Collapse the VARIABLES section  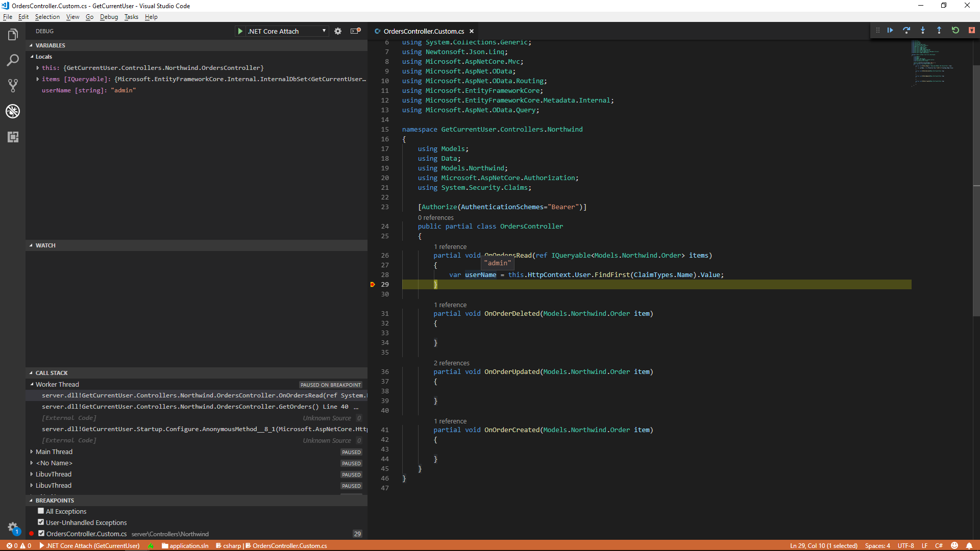pyautogui.click(x=197, y=45)
